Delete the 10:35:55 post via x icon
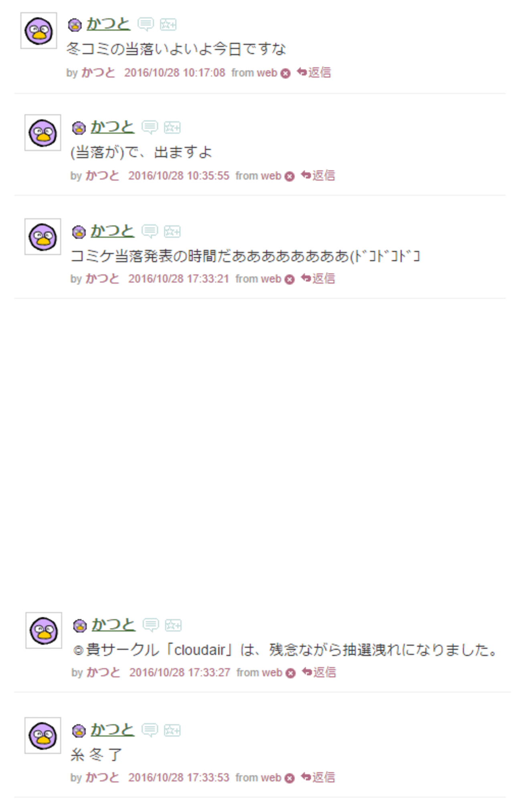Screen dimensions: 521x812 (x=289, y=176)
